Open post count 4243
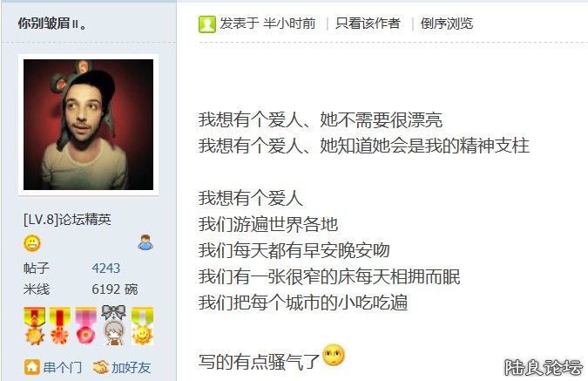The height and width of the screenshot is (381, 588). pos(105,268)
